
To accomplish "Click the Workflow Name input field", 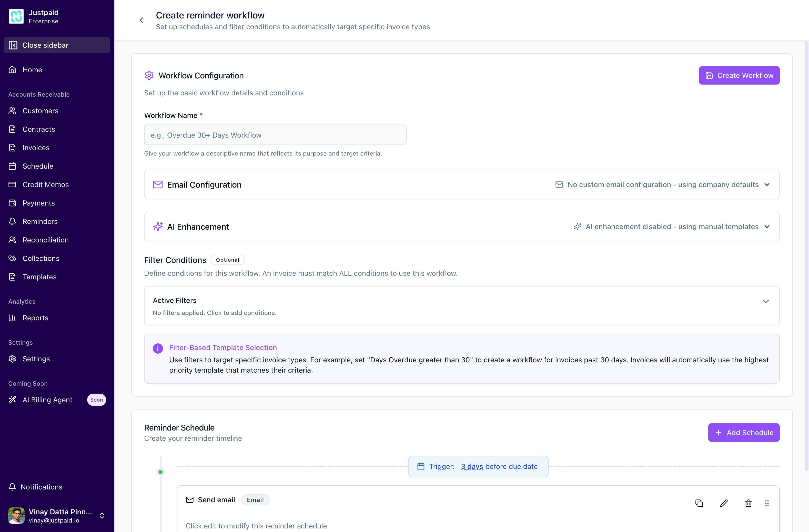I will 275,135.
